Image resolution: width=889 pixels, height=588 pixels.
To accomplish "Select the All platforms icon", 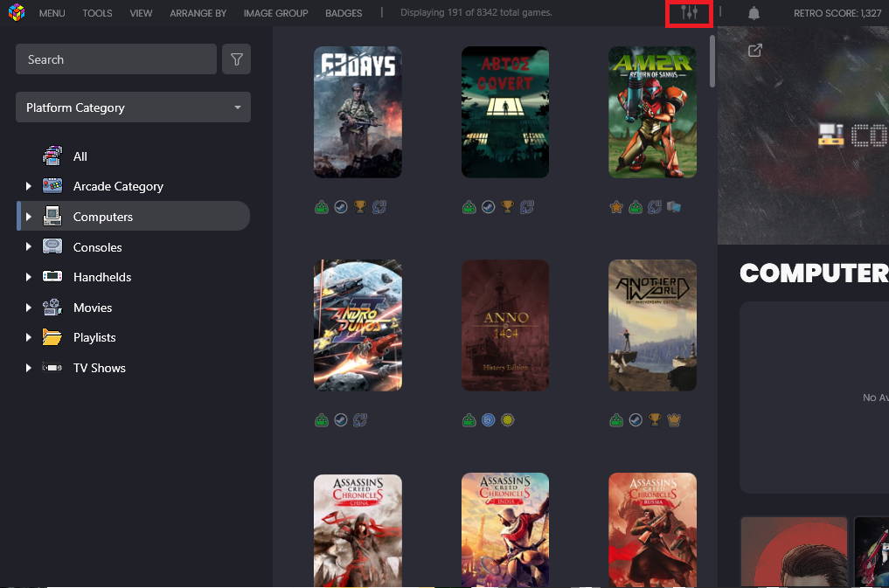I will click(52, 156).
